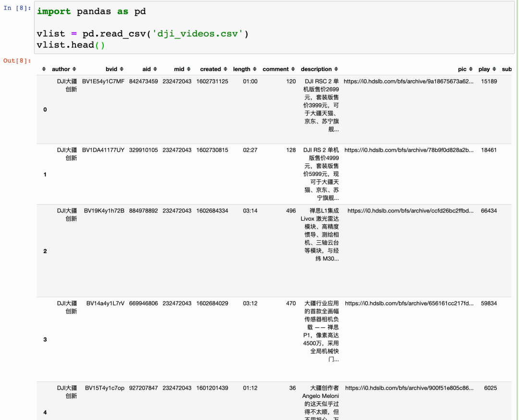This screenshot has height=420, width=519.
Task: Click the Out[8] output prompt
Action: (17, 61)
